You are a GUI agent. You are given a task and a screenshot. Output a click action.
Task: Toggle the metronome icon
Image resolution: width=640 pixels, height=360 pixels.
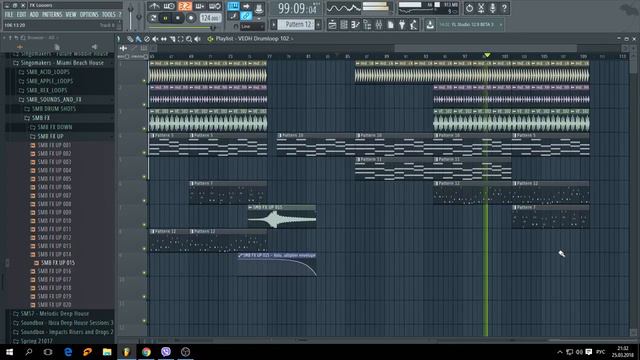pyautogui.click(x=154, y=6)
